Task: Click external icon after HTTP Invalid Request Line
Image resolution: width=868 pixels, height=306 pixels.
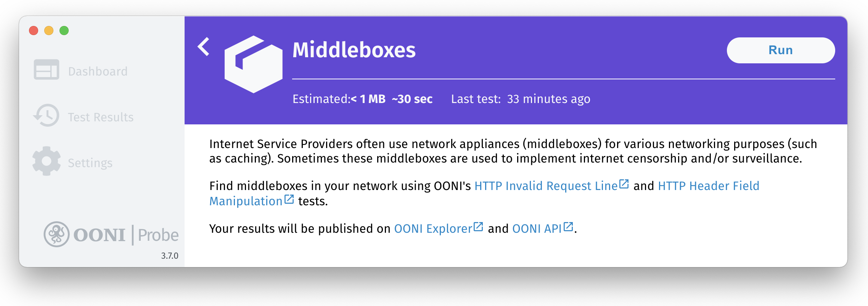Action: pos(624,184)
